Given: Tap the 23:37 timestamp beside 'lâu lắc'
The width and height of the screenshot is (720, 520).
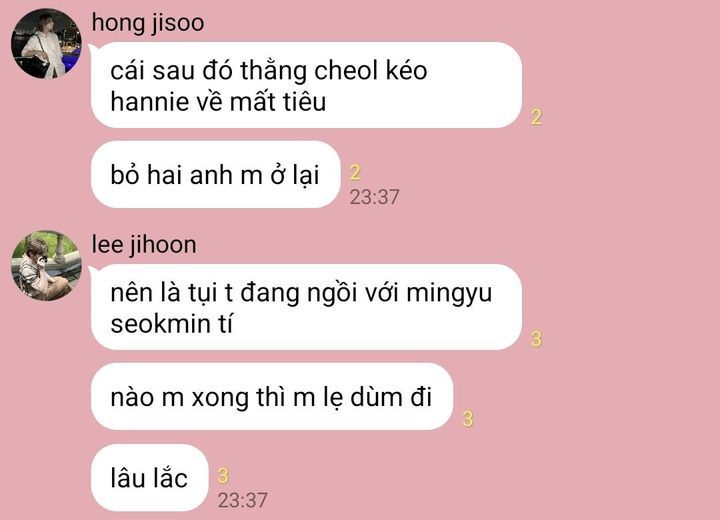Looking at the screenshot, I should pyautogui.click(x=242, y=500).
